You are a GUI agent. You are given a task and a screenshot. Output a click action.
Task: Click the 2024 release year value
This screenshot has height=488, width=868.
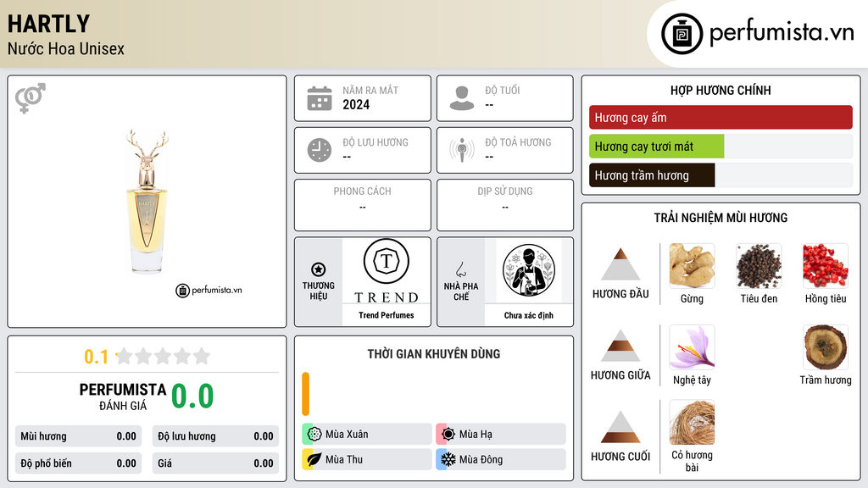tap(356, 104)
